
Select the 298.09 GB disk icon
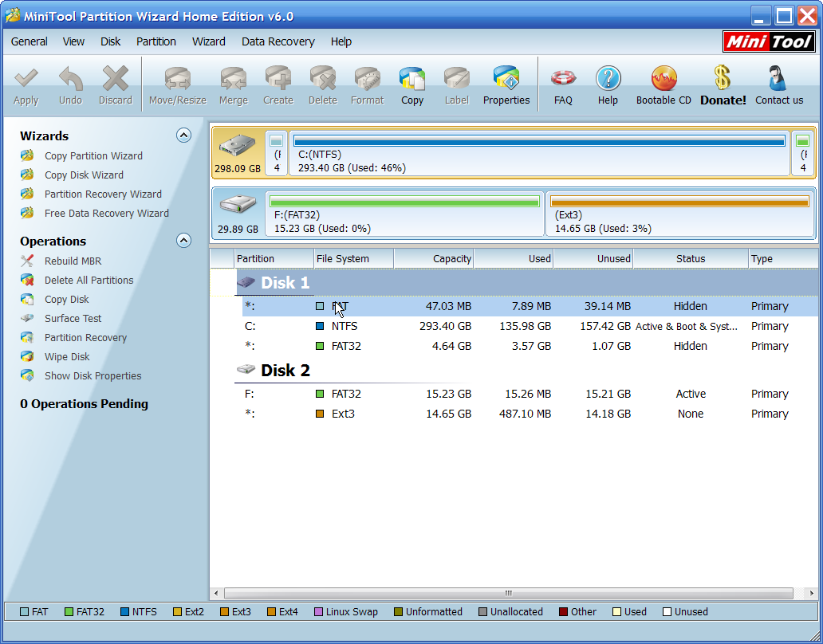(x=238, y=152)
